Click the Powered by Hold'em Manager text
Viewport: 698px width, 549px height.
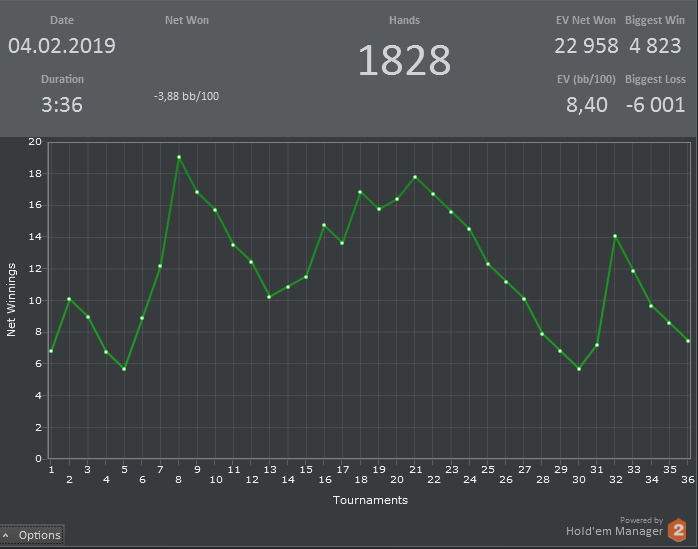click(x=614, y=527)
